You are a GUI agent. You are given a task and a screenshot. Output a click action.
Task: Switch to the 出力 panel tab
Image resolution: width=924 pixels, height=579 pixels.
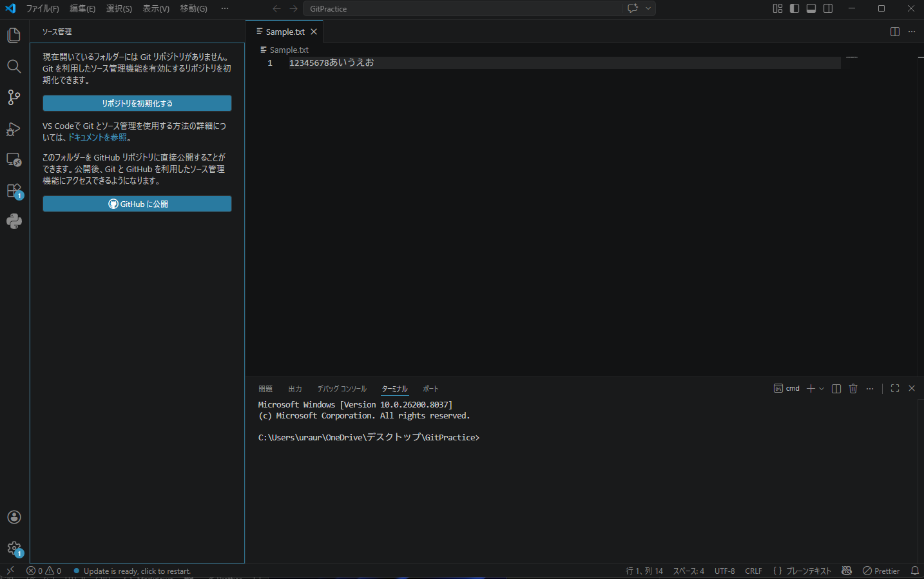[295, 389]
